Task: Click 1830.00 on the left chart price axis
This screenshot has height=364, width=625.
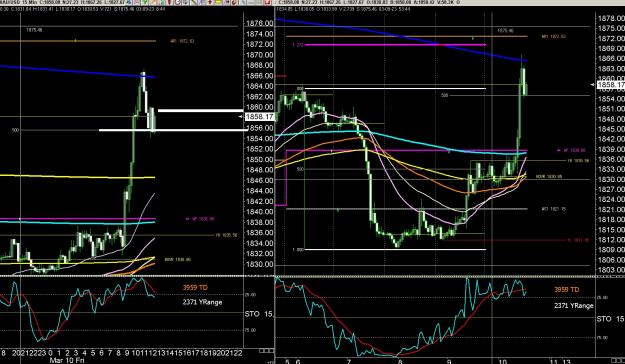Action: tap(259, 264)
